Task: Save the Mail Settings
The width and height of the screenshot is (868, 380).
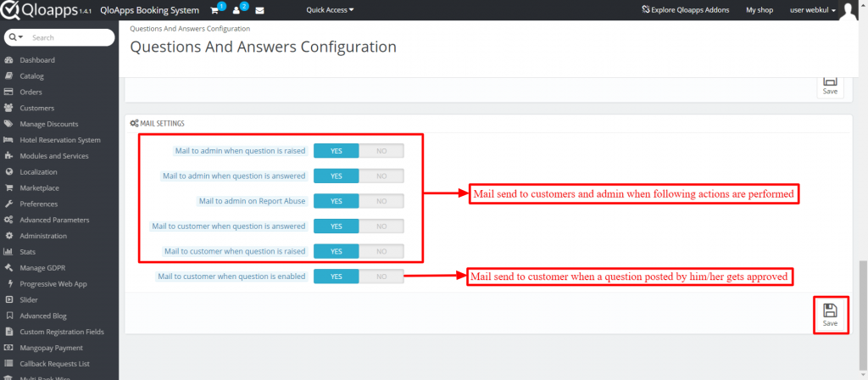Action: pos(830,316)
